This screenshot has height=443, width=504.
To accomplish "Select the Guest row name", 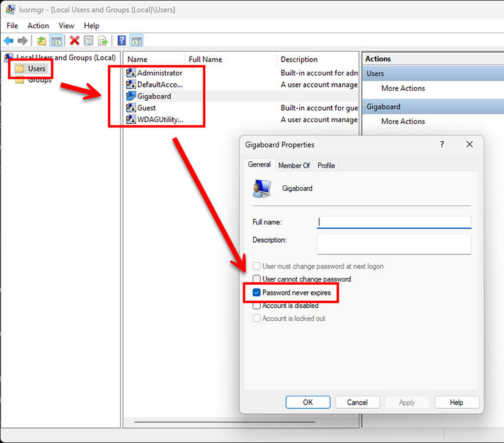I will point(147,108).
